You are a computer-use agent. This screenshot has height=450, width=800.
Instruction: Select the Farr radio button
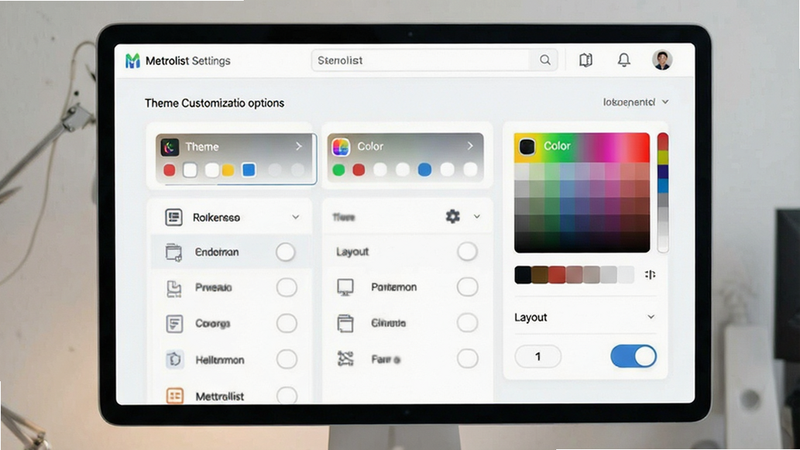467,359
